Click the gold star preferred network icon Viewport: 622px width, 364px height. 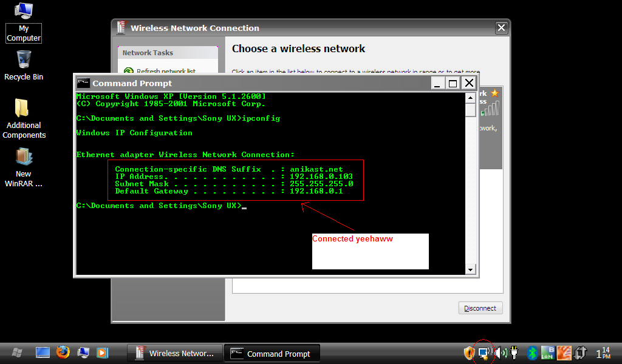pos(494,93)
